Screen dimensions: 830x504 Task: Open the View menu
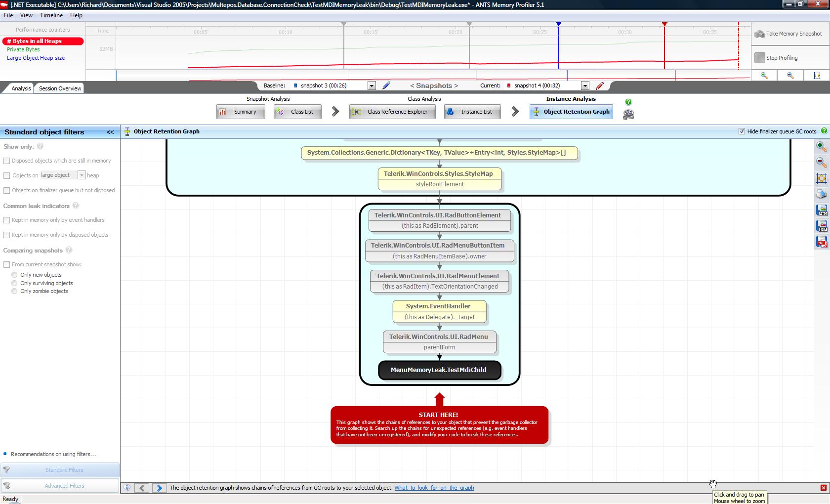[x=26, y=15]
